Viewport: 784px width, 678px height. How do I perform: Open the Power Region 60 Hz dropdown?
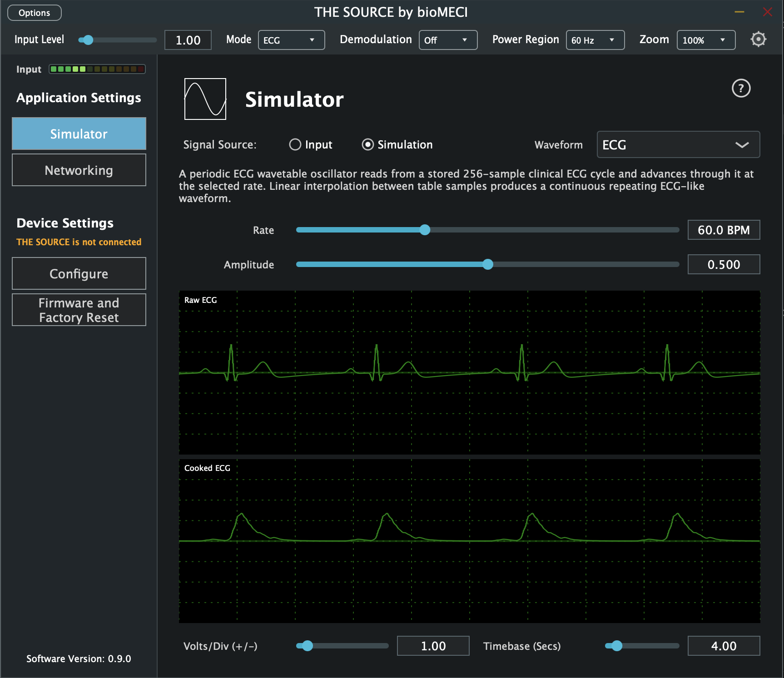click(x=595, y=40)
